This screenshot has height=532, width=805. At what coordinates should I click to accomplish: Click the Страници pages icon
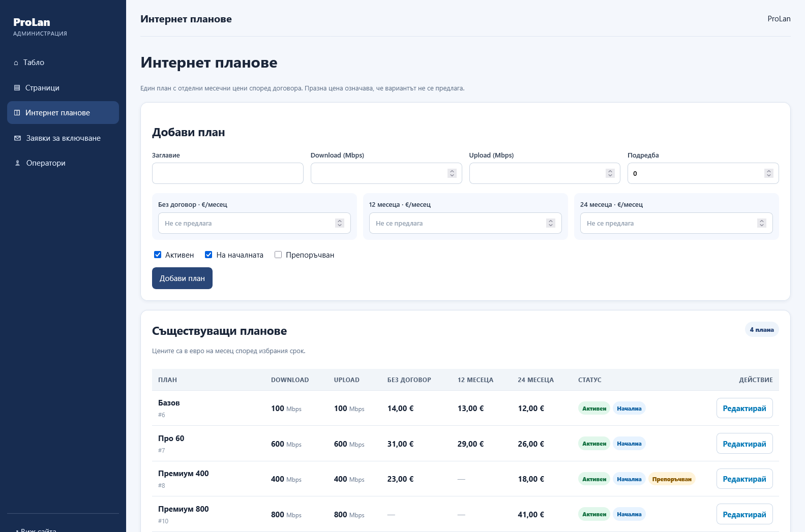[17, 88]
